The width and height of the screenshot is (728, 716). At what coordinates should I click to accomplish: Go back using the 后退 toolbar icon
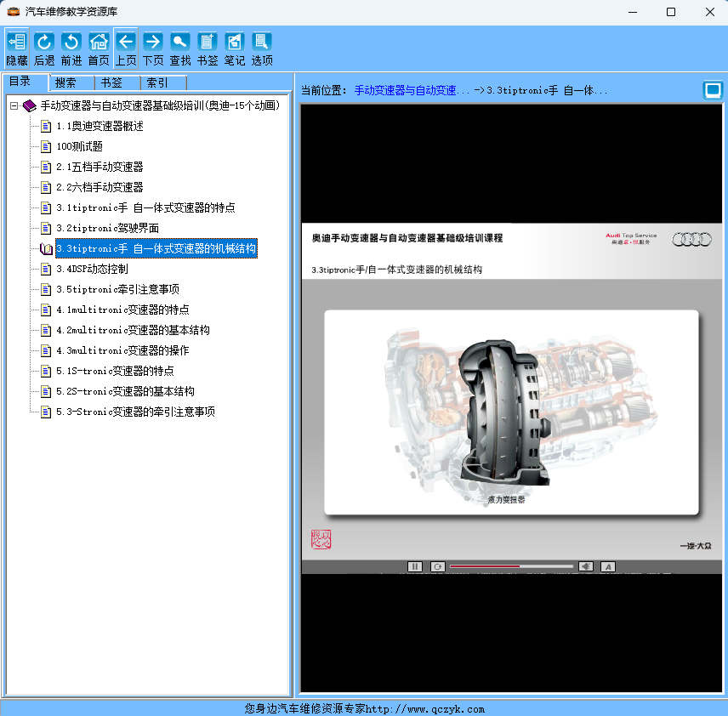click(44, 48)
